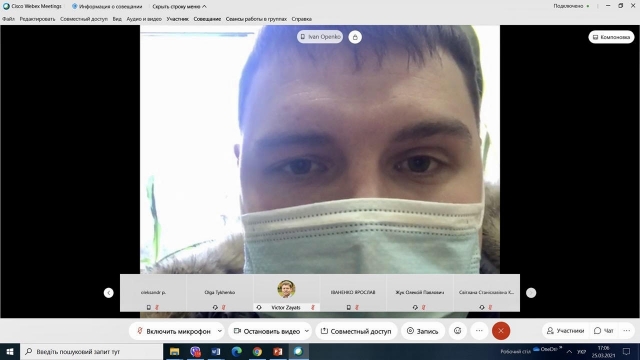Open PowerPoint from taskbar
Viewport: 640px width, 360px height.
(278, 351)
